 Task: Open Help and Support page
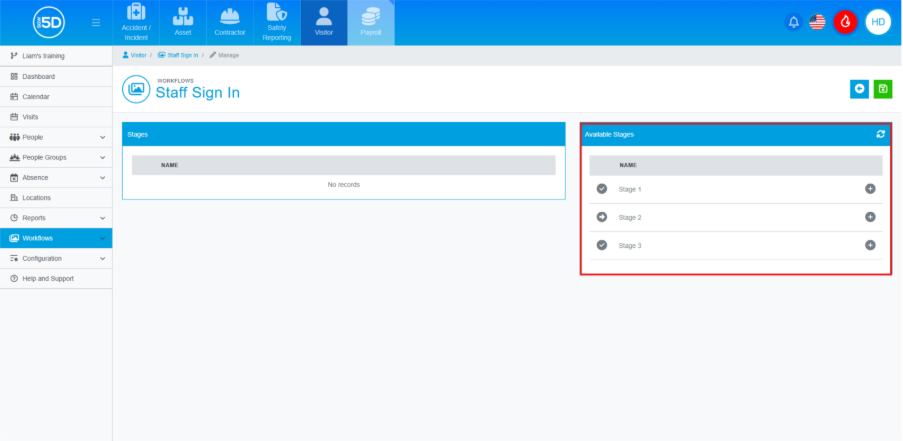47,278
